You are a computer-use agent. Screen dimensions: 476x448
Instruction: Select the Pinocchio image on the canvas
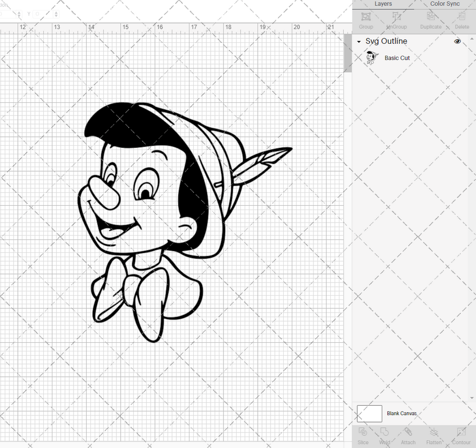(163, 207)
